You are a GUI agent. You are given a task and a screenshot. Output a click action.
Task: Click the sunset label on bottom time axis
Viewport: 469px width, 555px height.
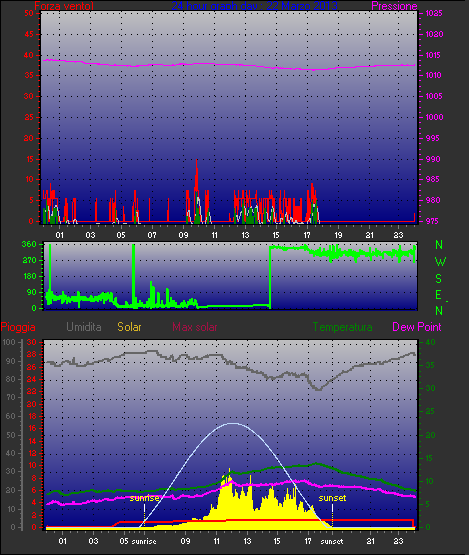pyautogui.click(x=332, y=542)
